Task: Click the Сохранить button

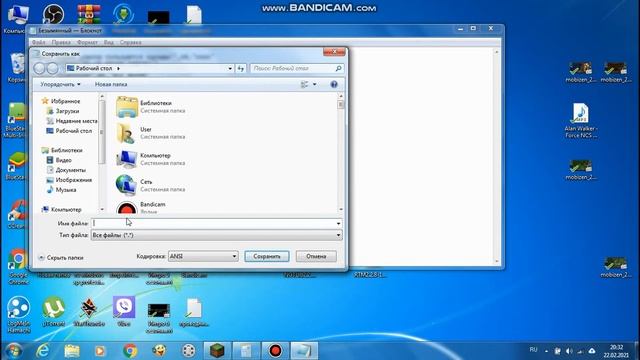Action: 267,256
